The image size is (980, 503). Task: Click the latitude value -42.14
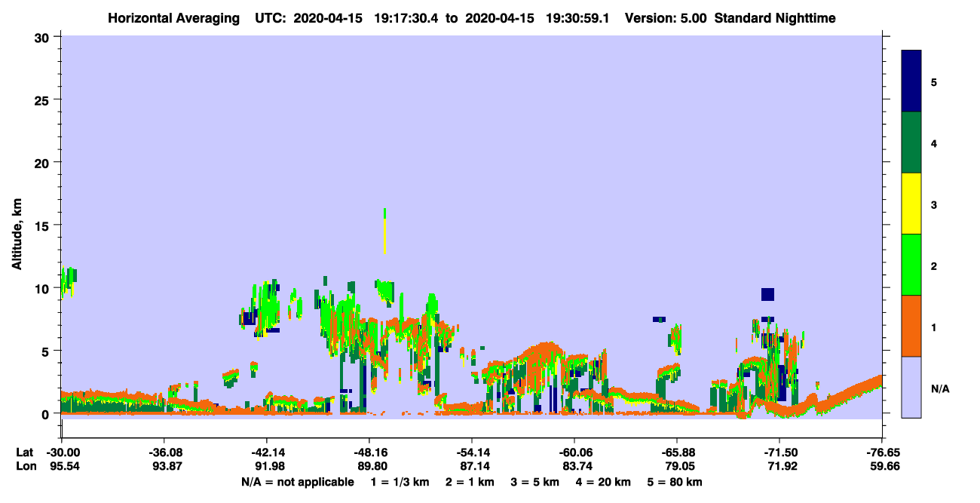pyautogui.click(x=266, y=452)
